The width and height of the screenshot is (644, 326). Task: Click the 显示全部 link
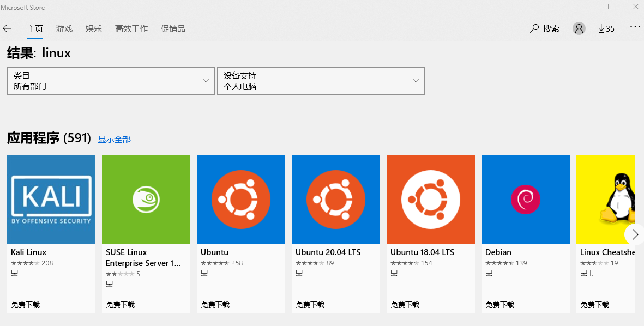pos(115,139)
